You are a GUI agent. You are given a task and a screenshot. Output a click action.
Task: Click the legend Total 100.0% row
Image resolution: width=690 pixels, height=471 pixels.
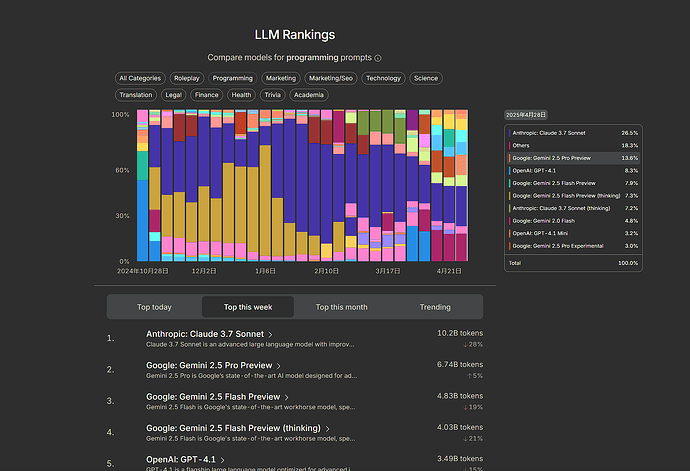point(573,263)
